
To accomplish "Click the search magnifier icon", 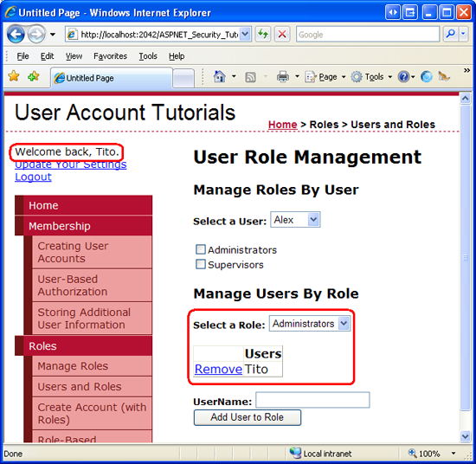I will [451, 34].
